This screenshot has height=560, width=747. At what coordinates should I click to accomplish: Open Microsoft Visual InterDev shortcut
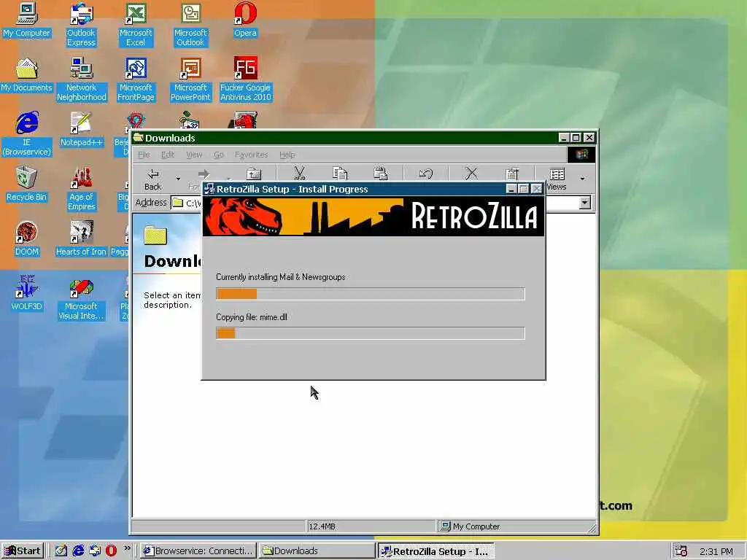(81, 298)
